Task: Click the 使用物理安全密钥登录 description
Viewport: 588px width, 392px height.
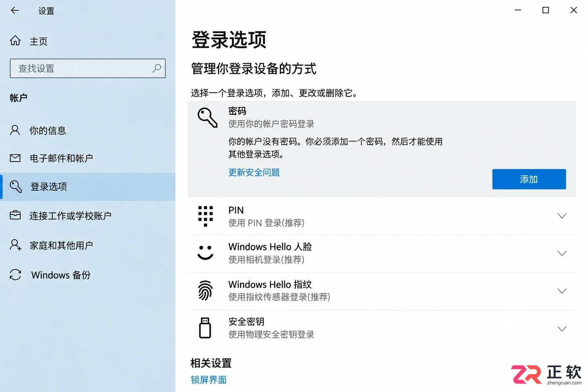Action: pyautogui.click(x=271, y=334)
